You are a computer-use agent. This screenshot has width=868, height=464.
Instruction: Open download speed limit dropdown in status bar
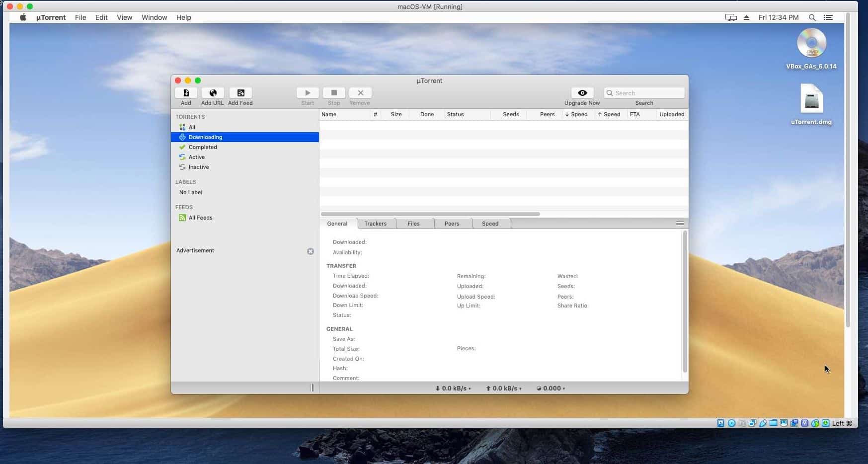(453, 388)
